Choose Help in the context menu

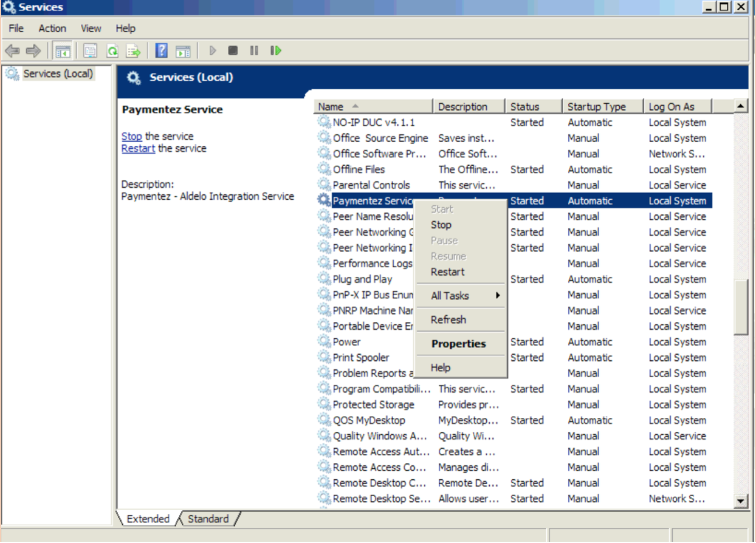pyautogui.click(x=460, y=367)
